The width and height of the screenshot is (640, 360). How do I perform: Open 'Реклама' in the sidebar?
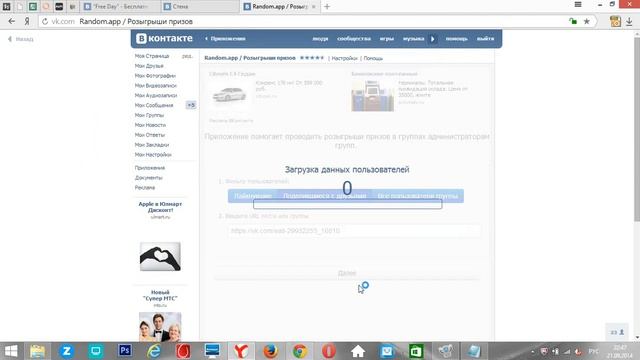click(145, 187)
